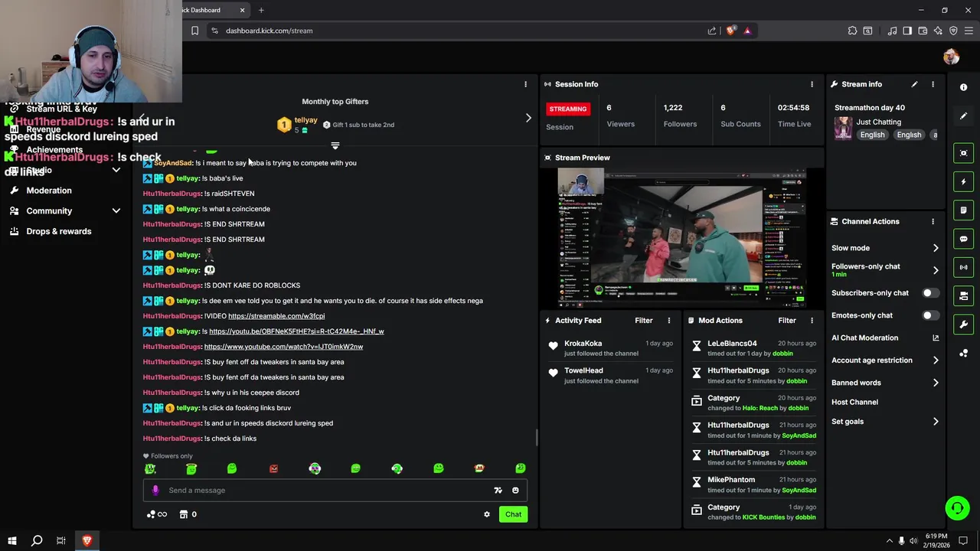
Task: Click the chat bubble icon in right sidebar
Action: pos(964,239)
